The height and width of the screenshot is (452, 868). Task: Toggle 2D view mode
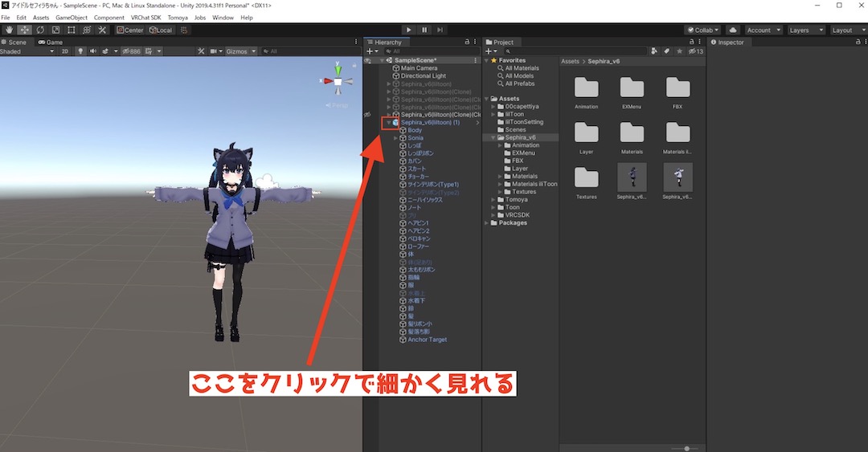65,51
